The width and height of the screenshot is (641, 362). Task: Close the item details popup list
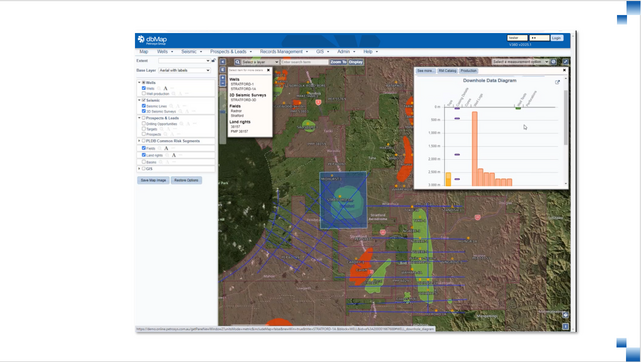[269, 70]
